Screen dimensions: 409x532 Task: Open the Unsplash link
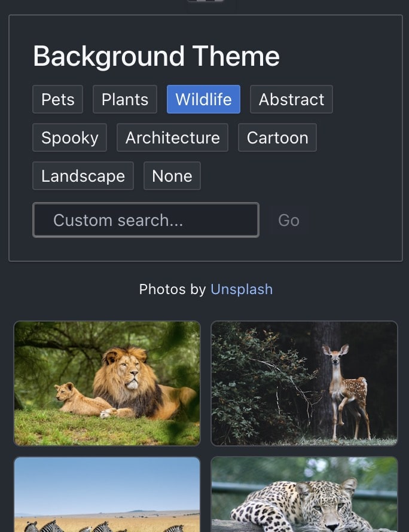click(x=242, y=289)
